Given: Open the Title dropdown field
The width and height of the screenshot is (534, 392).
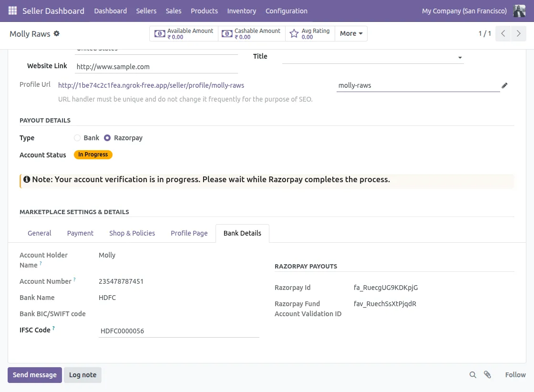Looking at the screenshot, I should (372, 57).
